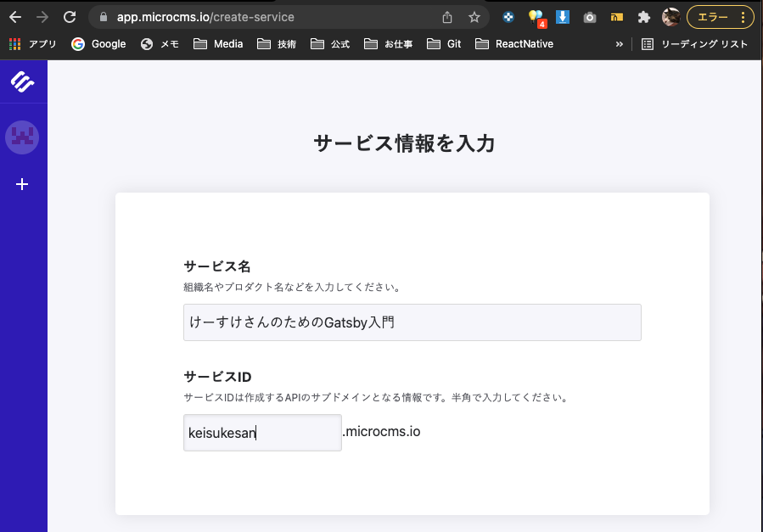Click the 組織名やプロダクト名 description text

[294, 288]
